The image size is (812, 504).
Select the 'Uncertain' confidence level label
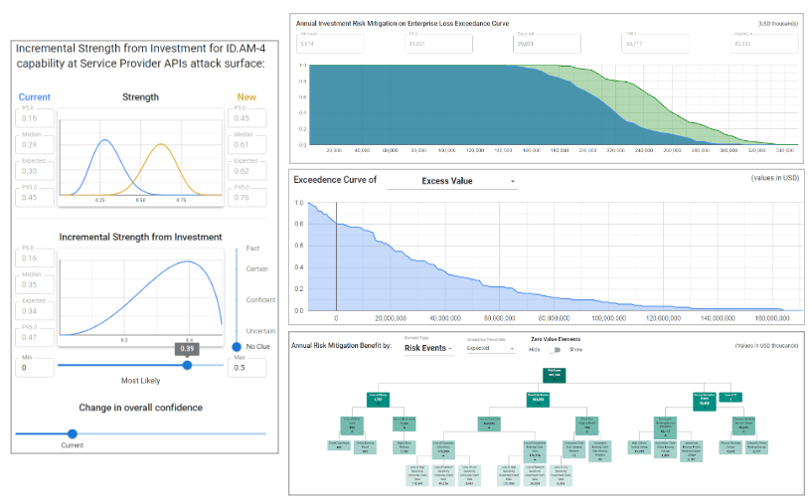point(260,331)
